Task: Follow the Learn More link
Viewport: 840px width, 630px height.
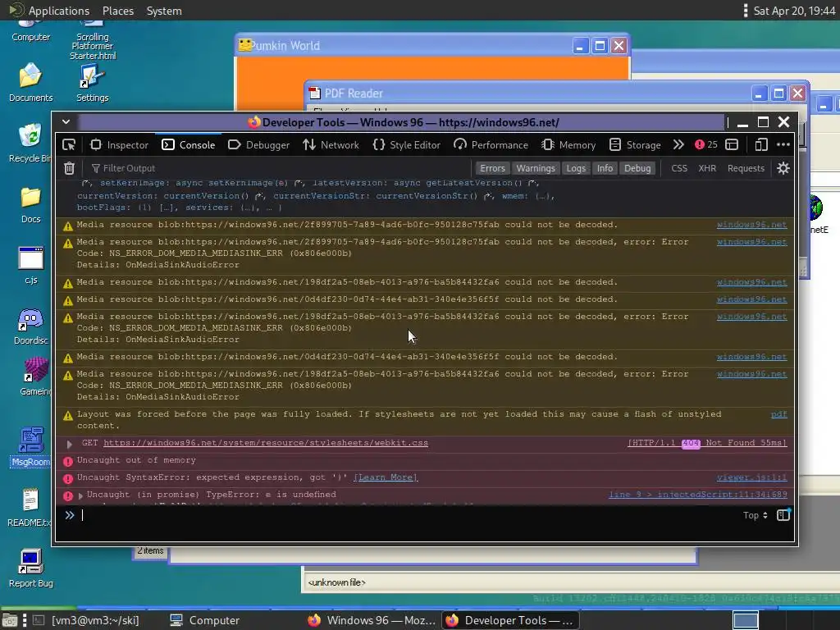Action: click(386, 477)
